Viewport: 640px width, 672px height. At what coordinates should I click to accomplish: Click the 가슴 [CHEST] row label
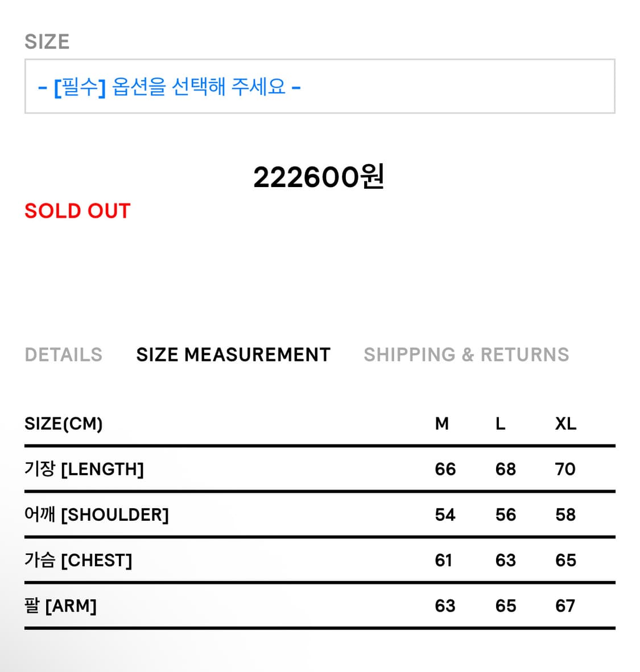pos(79,559)
